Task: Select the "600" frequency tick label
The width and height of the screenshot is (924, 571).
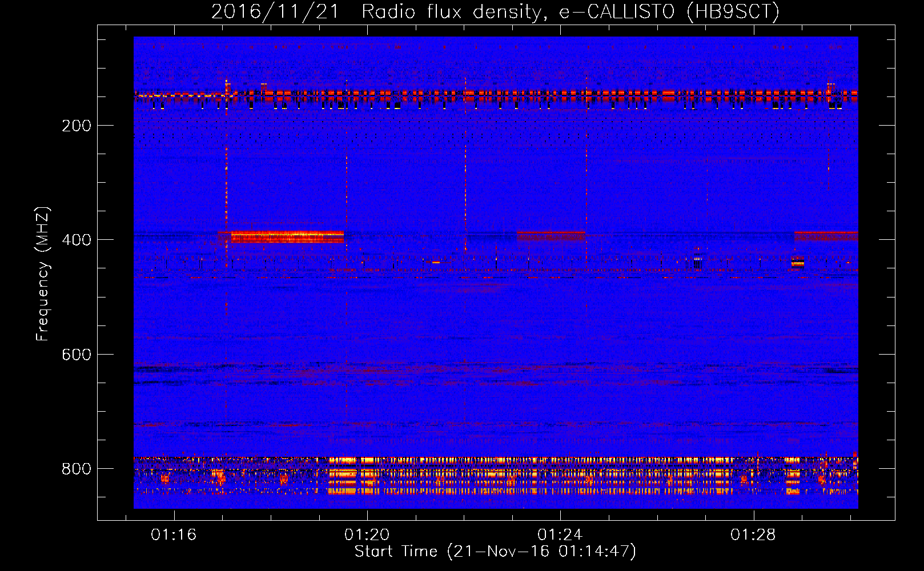Action: 77,355
